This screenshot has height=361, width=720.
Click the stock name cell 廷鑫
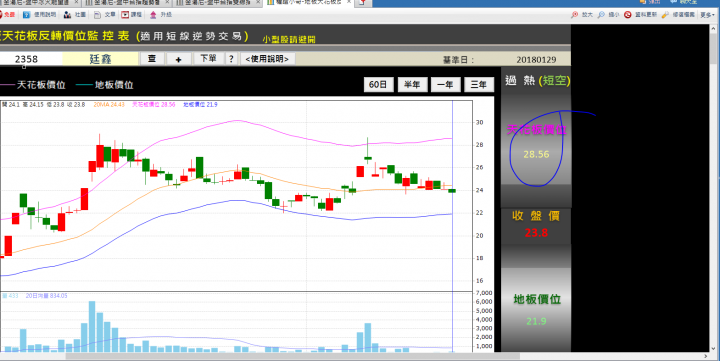(x=101, y=59)
